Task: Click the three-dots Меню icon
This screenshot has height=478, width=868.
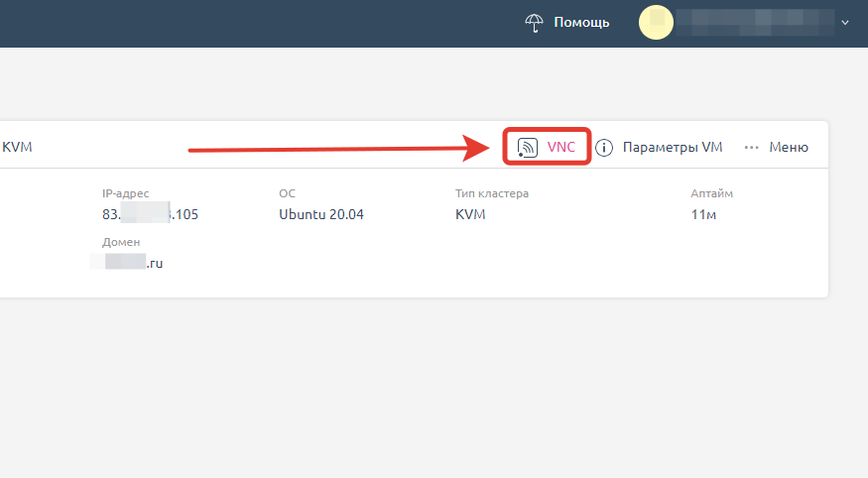Action: (751, 148)
